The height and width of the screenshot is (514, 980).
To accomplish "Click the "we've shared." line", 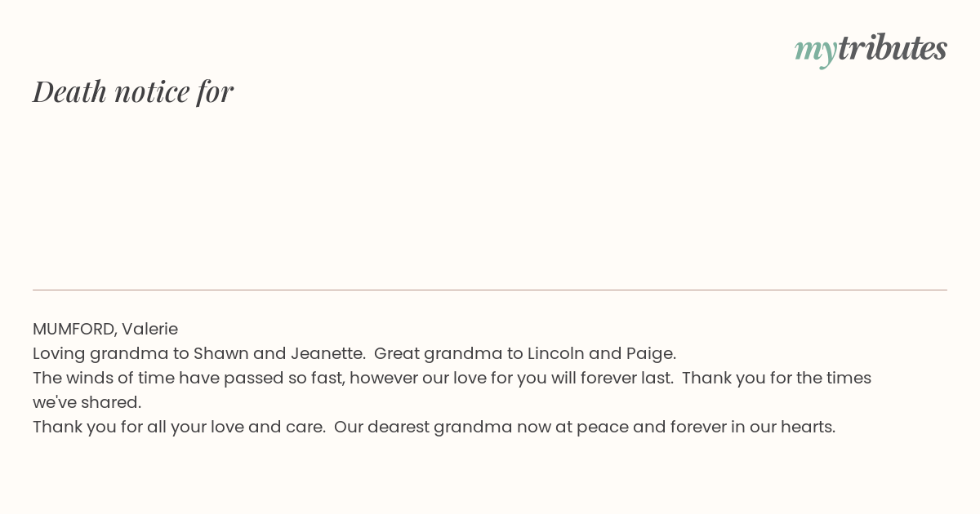I will [x=87, y=403].
